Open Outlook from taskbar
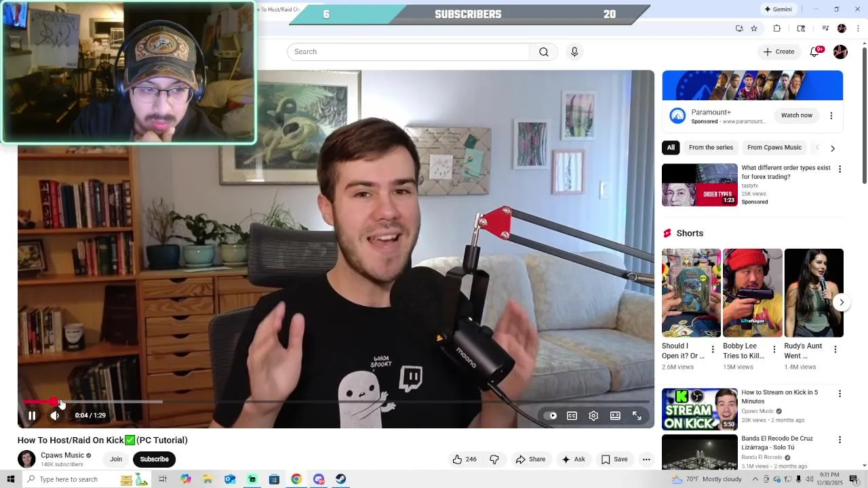The image size is (868, 488). 230,479
